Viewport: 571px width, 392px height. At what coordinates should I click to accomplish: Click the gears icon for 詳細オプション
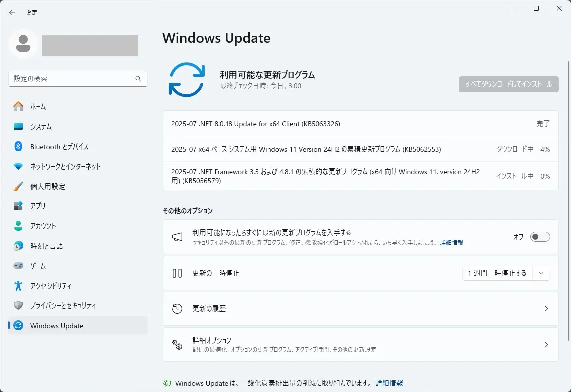(x=177, y=345)
